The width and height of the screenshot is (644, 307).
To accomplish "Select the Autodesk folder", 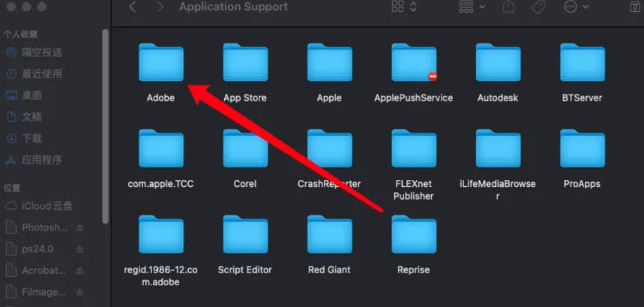I will (x=499, y=62).
